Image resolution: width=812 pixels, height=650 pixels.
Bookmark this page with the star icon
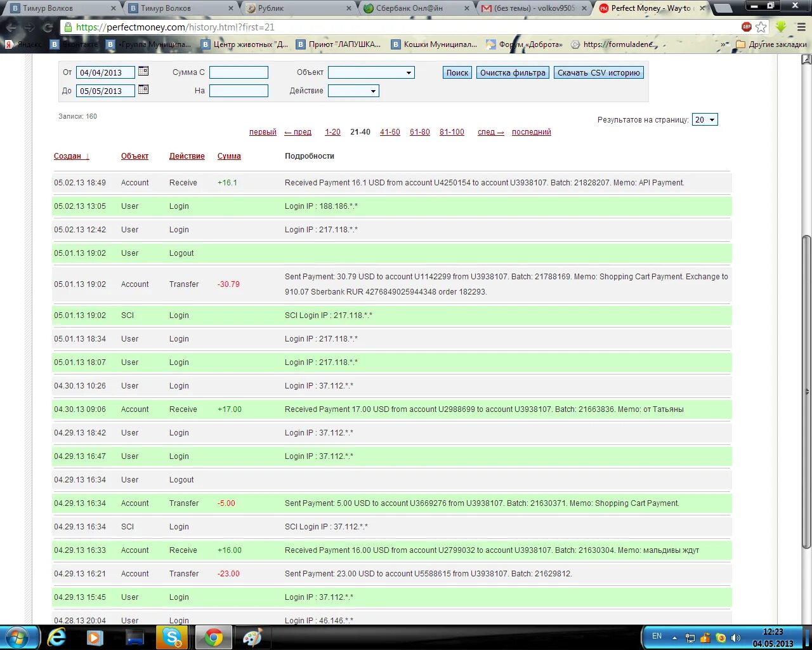click(x=761, y=27)
